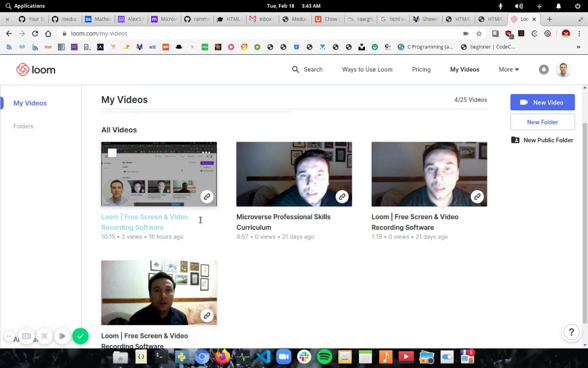Open the system notifications bell in top panel
This screenshot has width=588, height=368.
[x=558, y=6]
